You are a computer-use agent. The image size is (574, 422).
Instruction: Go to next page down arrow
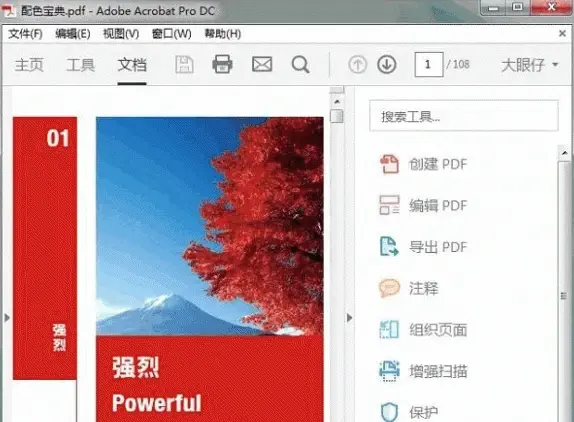click(x=387, y=64)
